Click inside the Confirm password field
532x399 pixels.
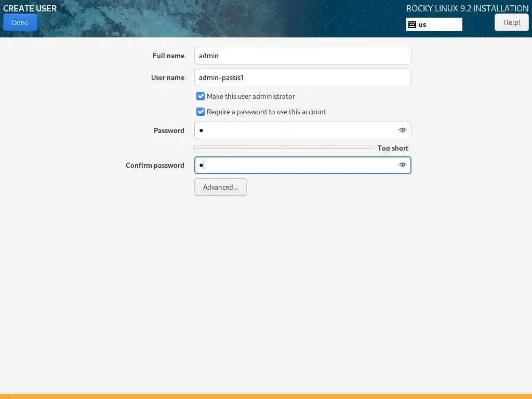(303, 165)
